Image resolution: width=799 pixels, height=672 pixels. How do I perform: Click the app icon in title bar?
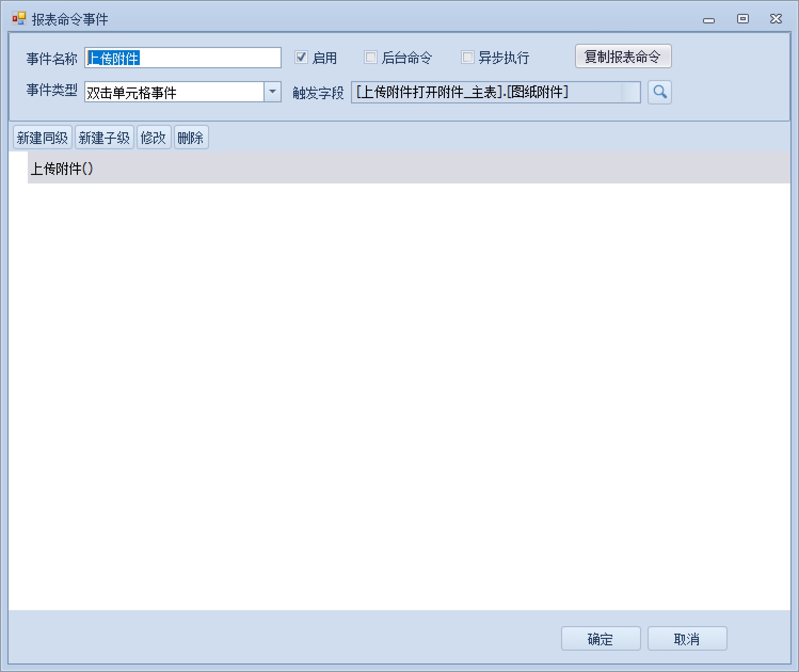click(x=19, y=19)
